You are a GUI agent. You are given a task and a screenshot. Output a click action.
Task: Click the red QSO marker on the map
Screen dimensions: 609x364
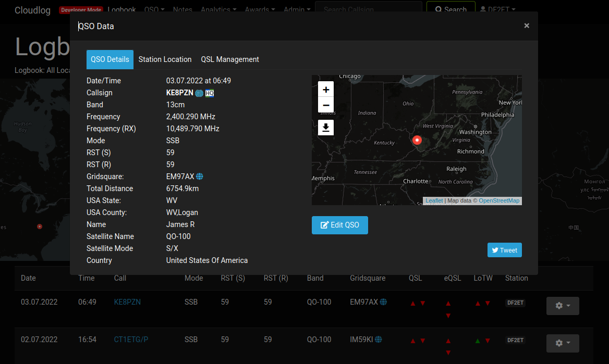pyautogui.click(x=417, y=140)
